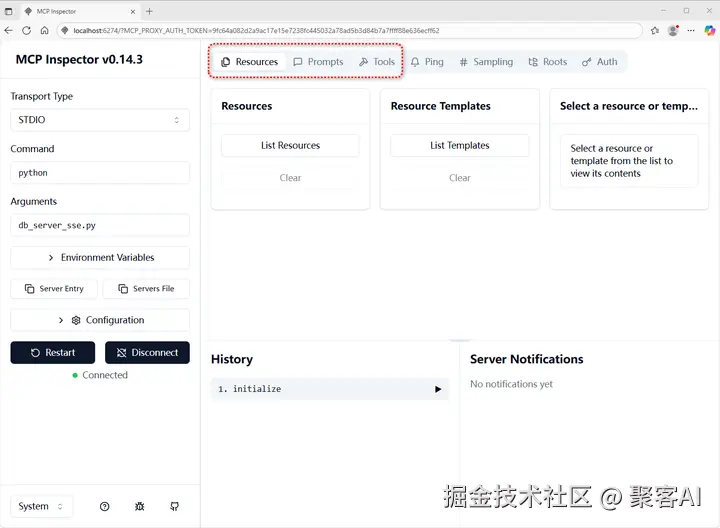Switch to the Tools tab

tap(377, 62)
